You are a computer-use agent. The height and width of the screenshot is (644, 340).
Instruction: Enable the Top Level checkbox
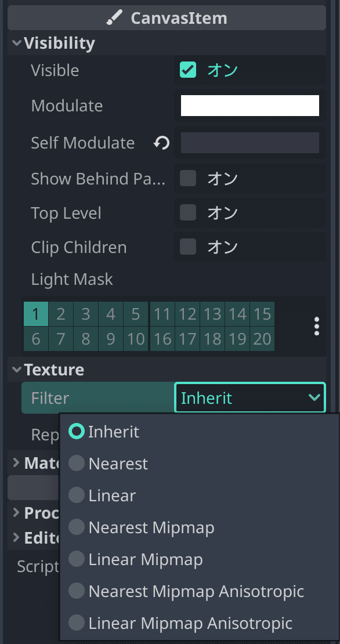click(x=188, y=212)
